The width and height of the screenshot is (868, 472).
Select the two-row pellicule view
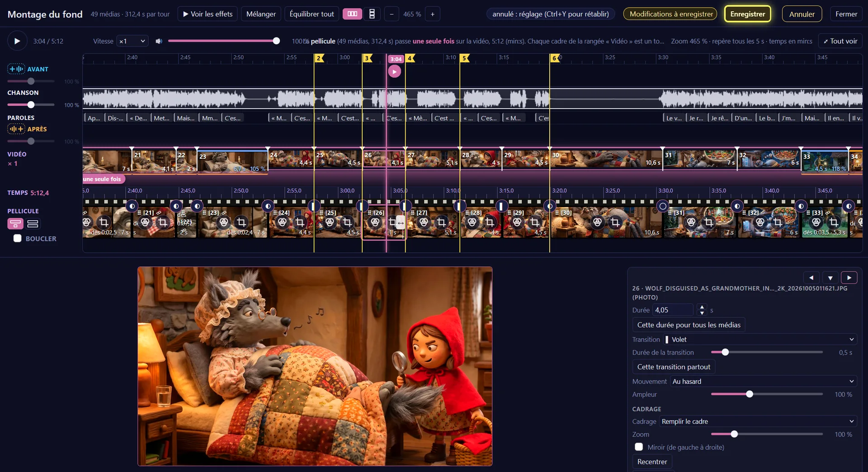[33, 224]
